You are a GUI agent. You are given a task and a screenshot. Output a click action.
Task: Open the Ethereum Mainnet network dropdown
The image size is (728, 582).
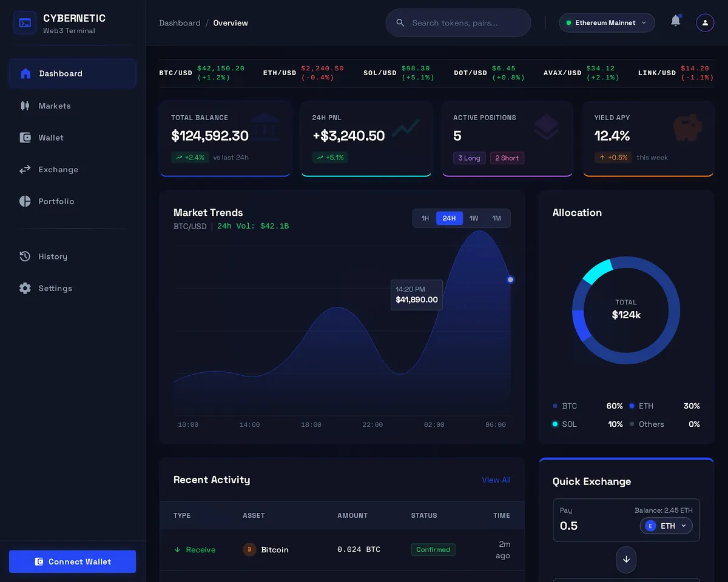point(607,23)
